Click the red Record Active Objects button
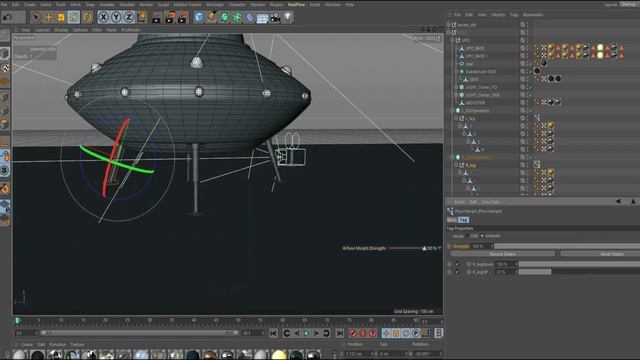The width and height of the screenshot is (640, 360). pyautogui.click(x=353, y=333)
